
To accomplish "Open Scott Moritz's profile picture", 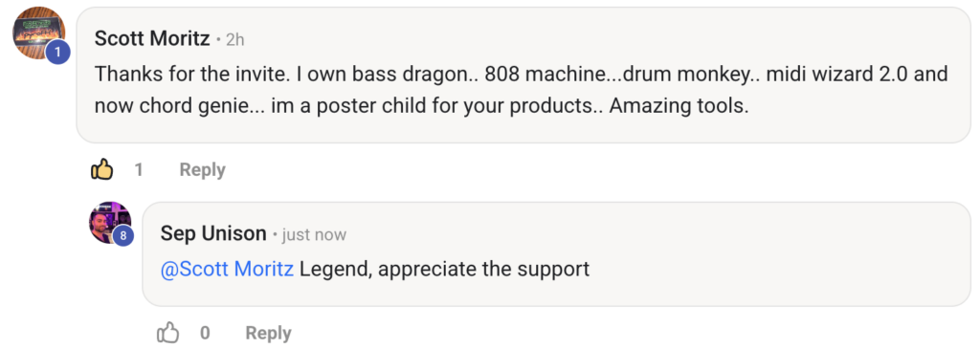I will click(x=38, y=33).
